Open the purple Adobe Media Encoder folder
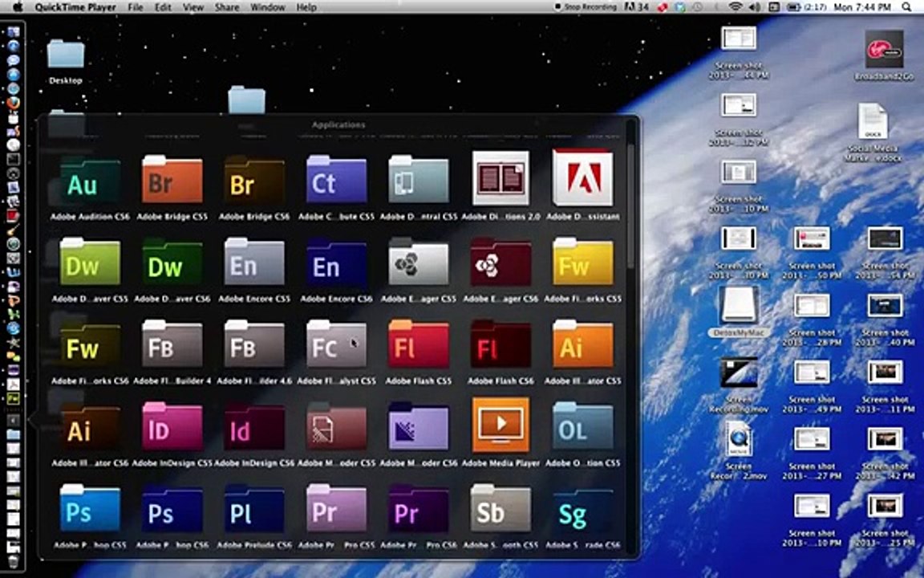The width and height of the screenshot is (924, 578). click(x=419, y=427)
